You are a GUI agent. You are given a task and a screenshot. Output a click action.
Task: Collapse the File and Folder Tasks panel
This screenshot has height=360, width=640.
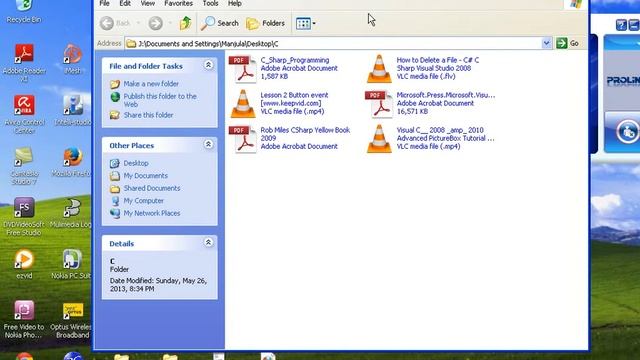208,65
